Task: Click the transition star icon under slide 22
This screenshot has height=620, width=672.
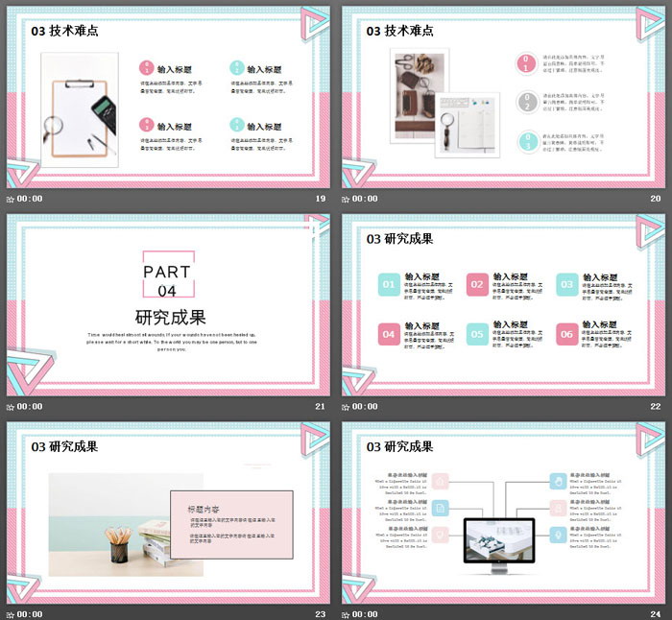Action: [346, 407]
